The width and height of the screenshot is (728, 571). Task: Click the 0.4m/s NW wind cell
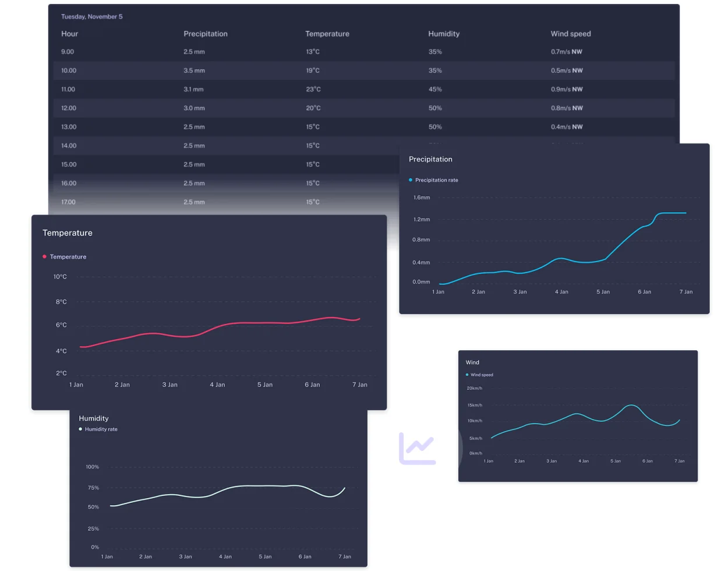(567, 126)
